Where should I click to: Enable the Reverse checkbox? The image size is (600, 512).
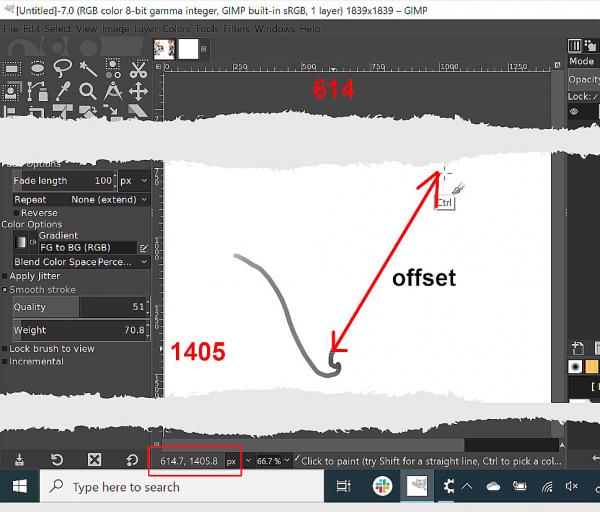tap(16, 213)
